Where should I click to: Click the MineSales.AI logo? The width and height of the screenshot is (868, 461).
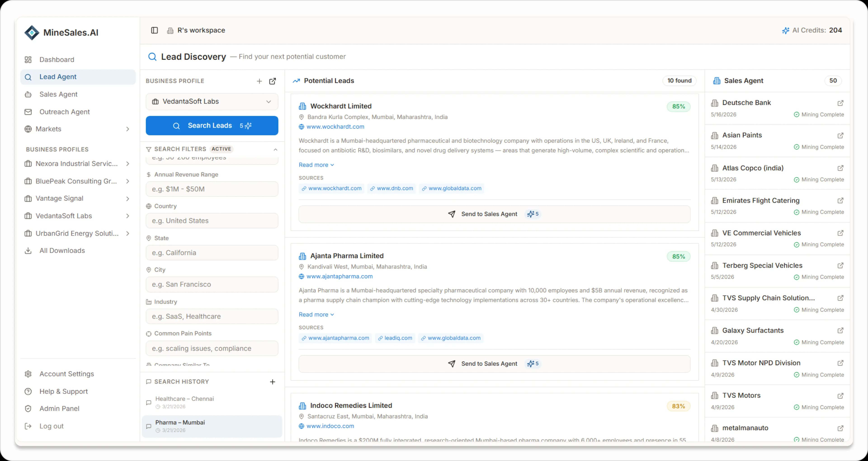[61, 33]
